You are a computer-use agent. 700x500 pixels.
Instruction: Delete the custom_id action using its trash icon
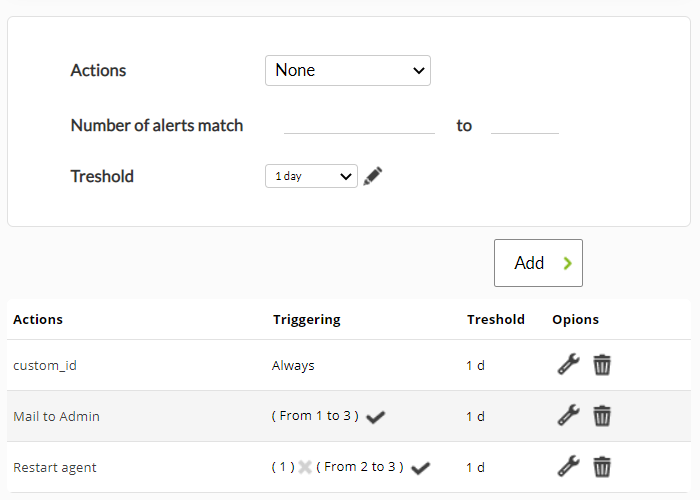pyautogui.click(x=602, y=365)
